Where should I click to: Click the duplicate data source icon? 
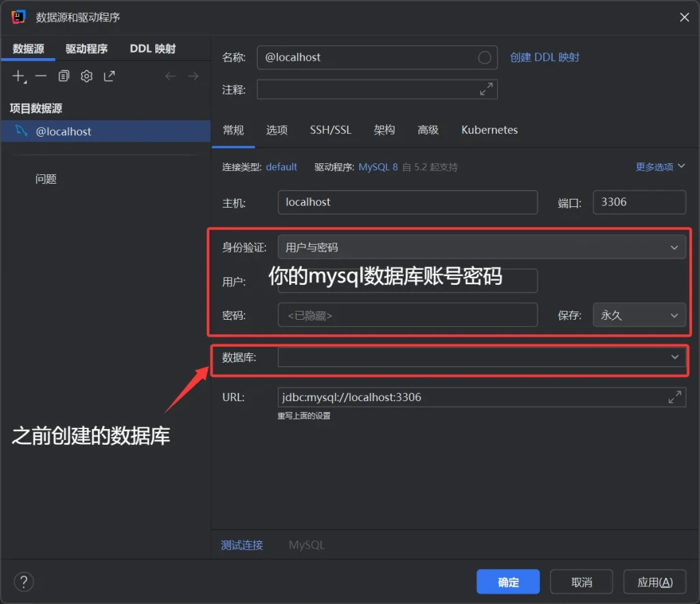(x=64, y=77)
